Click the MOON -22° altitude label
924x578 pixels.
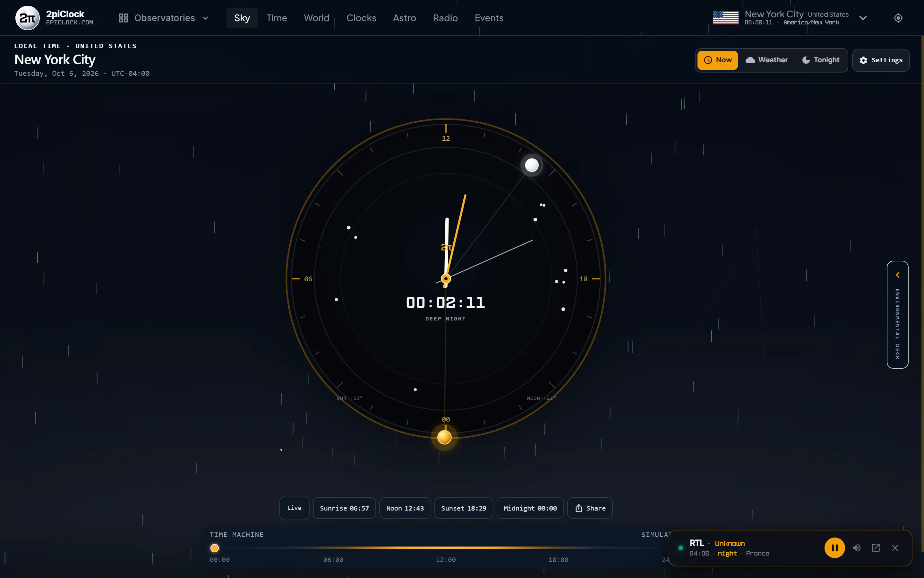click(x=542, y=398)
